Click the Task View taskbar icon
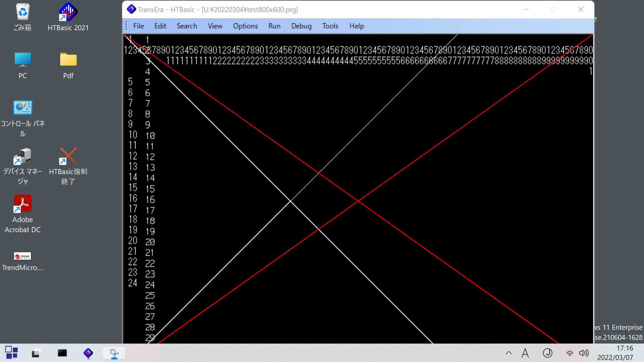The image size is (644, 362). (x=36, y=353)
